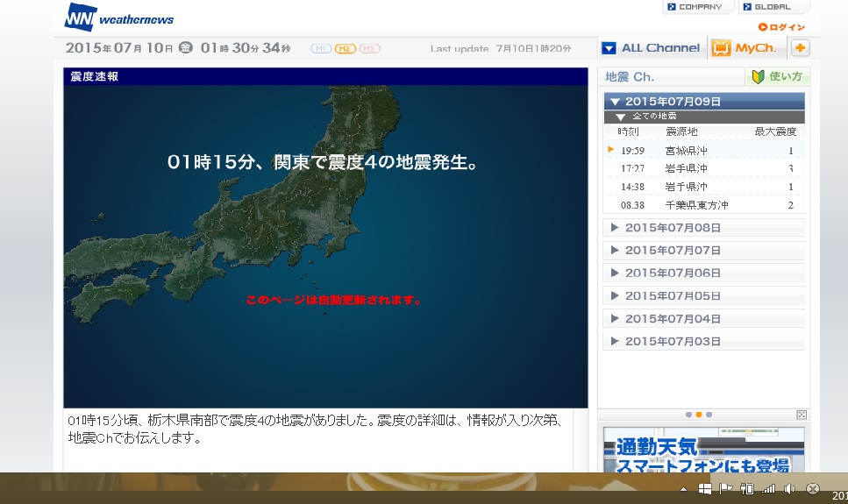Open the GLOBAL tab
The width and height of the screenshot is (848, 504).
pos(773,7)
